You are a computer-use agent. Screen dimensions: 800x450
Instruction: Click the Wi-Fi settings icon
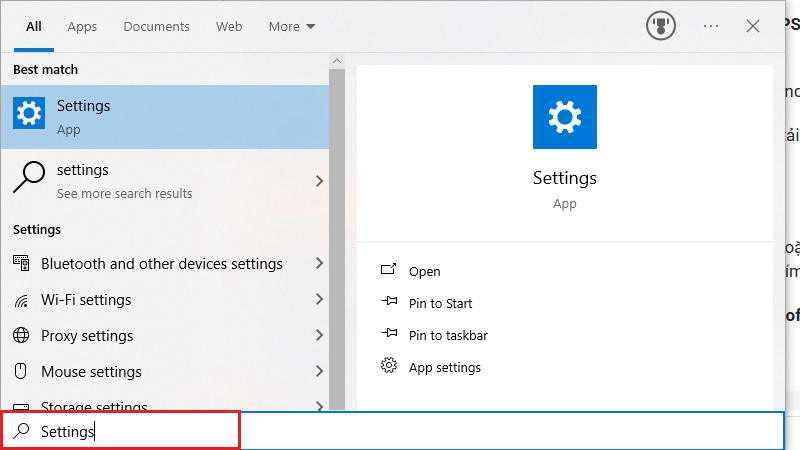tap(21, 300)
